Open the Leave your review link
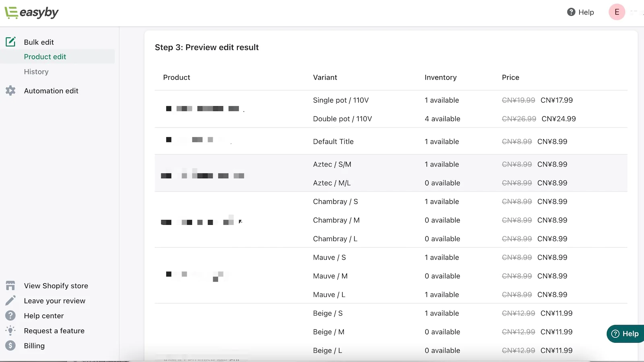This screenshot has height=362, width=644. (x=55, y=301)
